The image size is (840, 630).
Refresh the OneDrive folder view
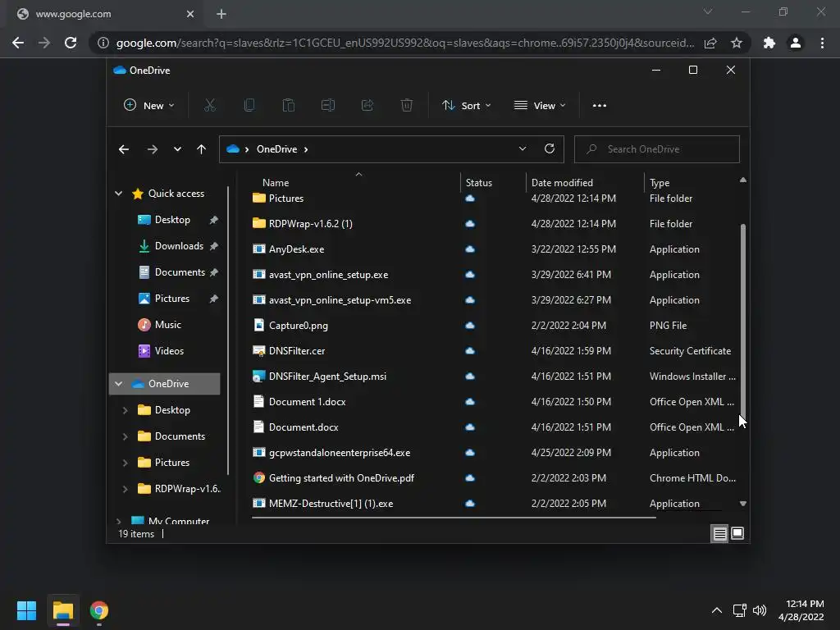[549, 148]
